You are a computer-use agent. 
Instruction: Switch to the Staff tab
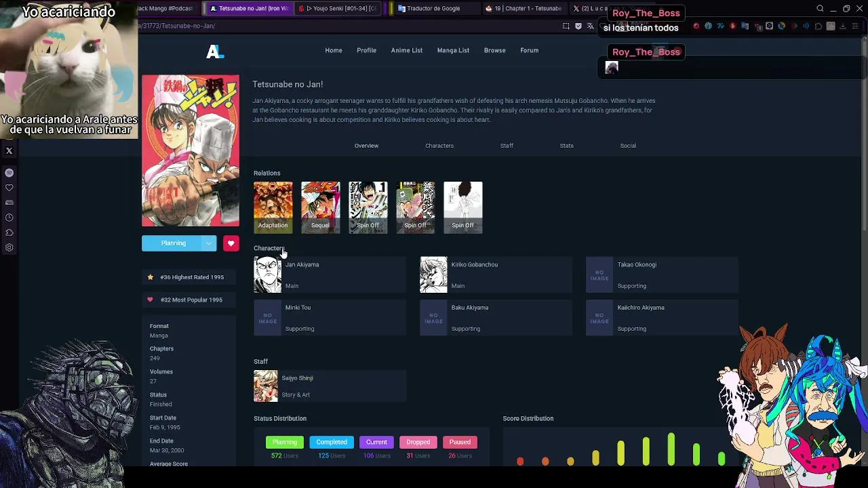507,146
